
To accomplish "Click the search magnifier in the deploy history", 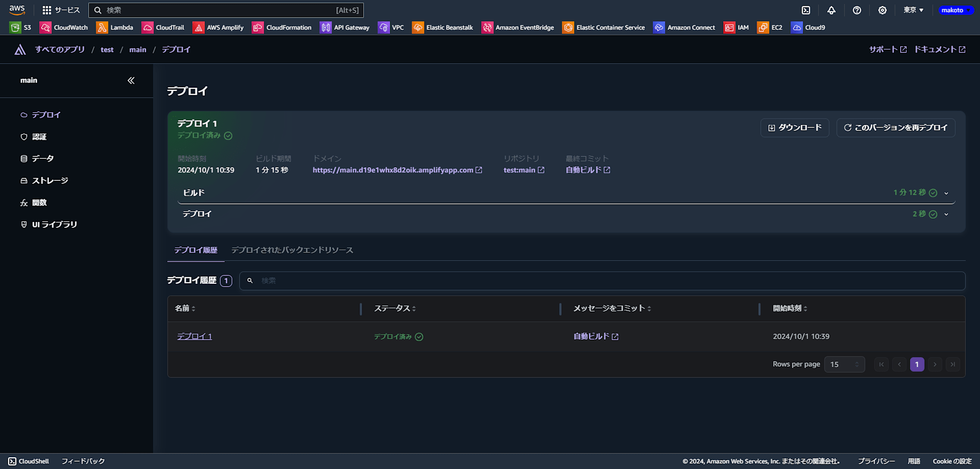I will click(x=250, y=280).
